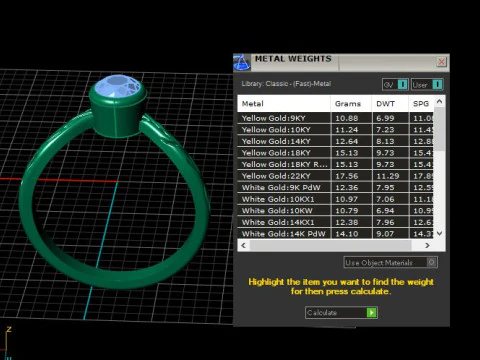
Task: Sort by the Metal column header
Action: coord(284,104)
